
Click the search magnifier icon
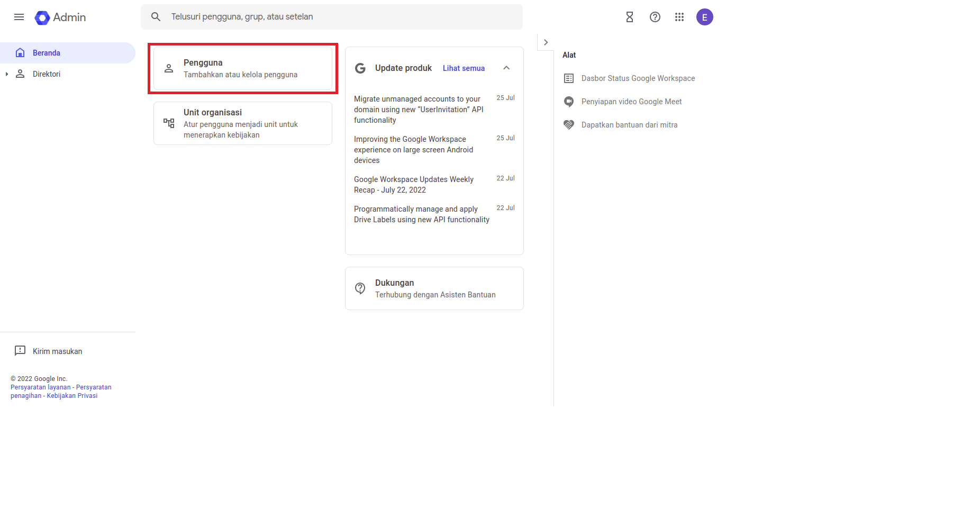156,17
